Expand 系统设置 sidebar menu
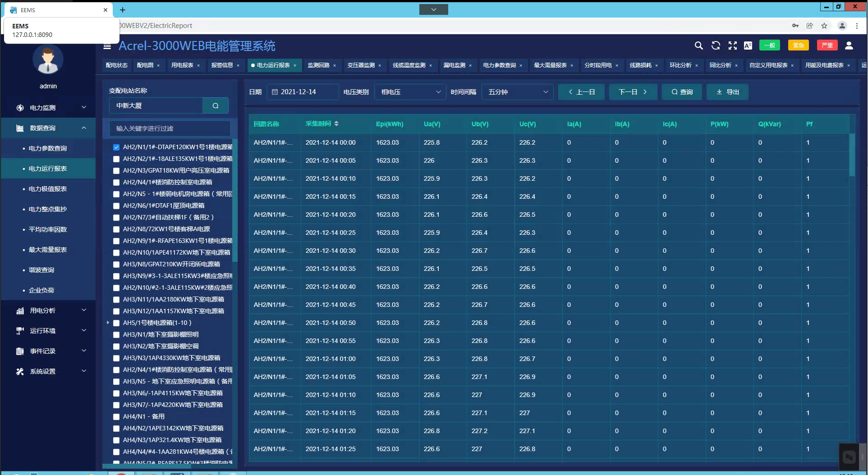 [48, 371]
